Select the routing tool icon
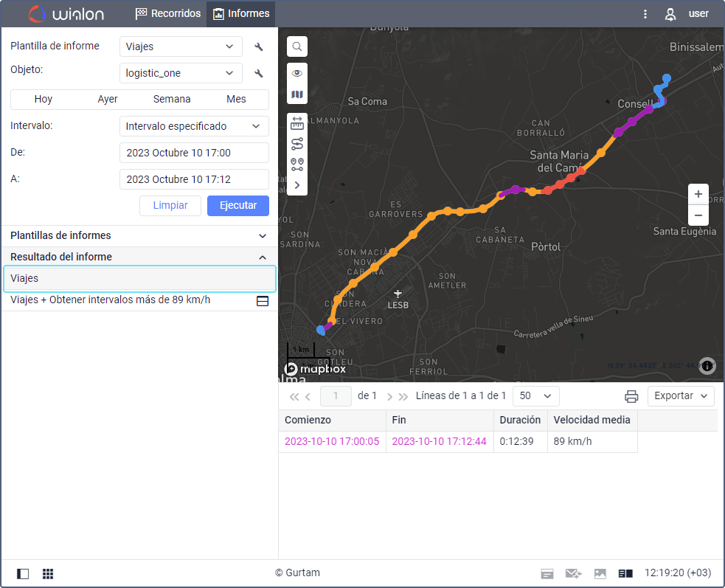Image resolution: width=725 pixels, height=588 pixels. 296,144
